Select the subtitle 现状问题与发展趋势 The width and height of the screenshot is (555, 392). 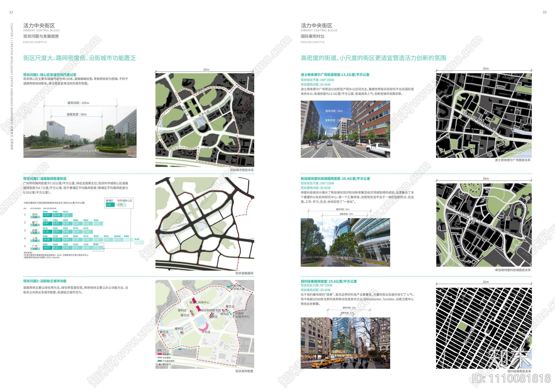pos(41,36)
